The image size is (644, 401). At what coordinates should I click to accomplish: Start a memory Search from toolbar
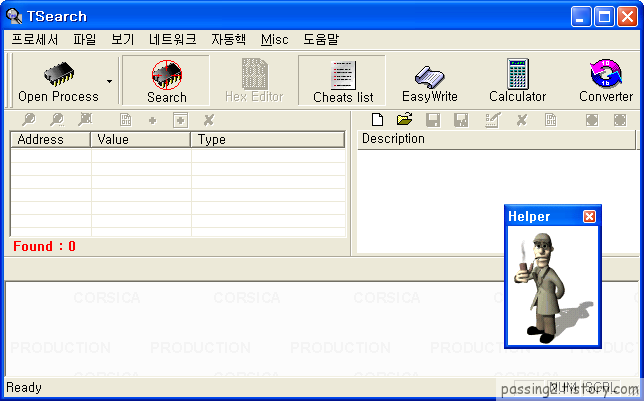[x=166, y=81]
